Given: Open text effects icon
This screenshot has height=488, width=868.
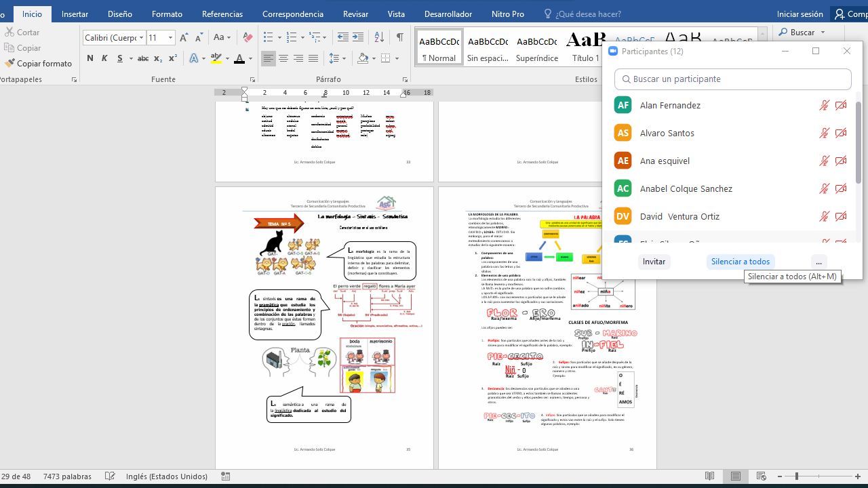Looking at the screenshot, I should [x=194, y=58].
